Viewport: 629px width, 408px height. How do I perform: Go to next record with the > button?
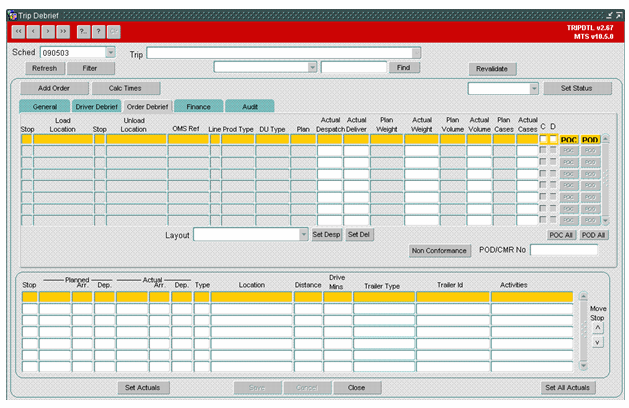click(48, 32)
